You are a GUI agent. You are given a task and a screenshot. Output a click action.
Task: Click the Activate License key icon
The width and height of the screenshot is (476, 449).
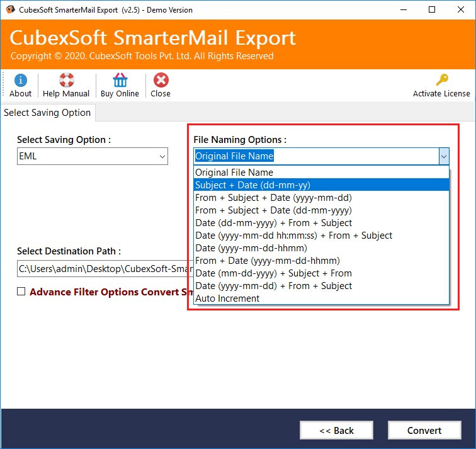tap(442, 80)
